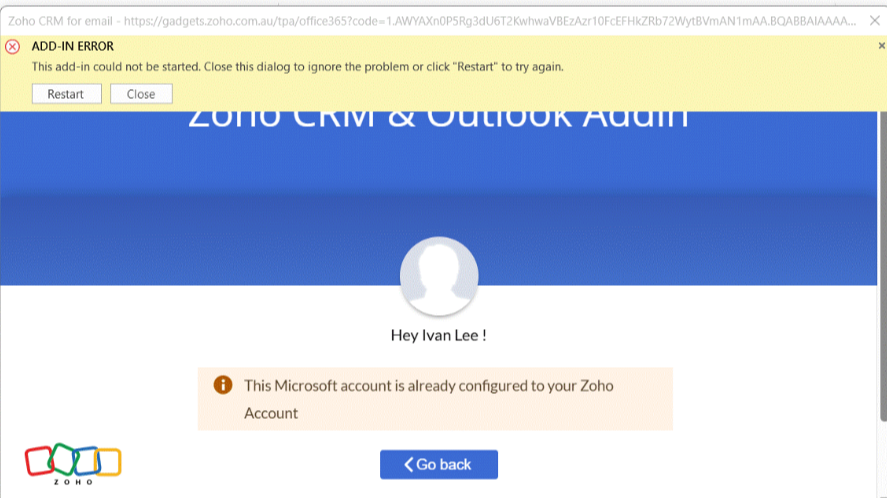Click the orange warning icon in the notice
Viewport: 887px width, 498px height.
point(223,385)
